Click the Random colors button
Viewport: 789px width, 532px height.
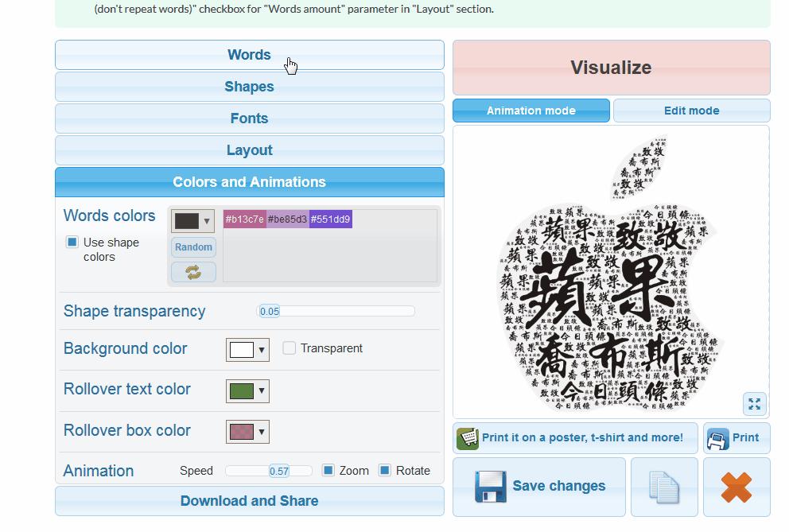tap(193, 247)
